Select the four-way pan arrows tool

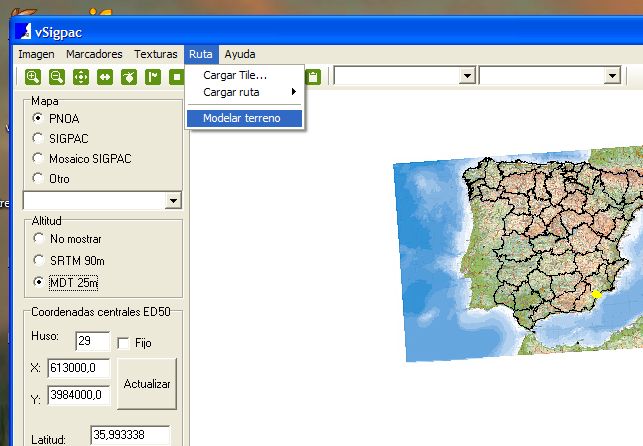click(x=81, y=76)
